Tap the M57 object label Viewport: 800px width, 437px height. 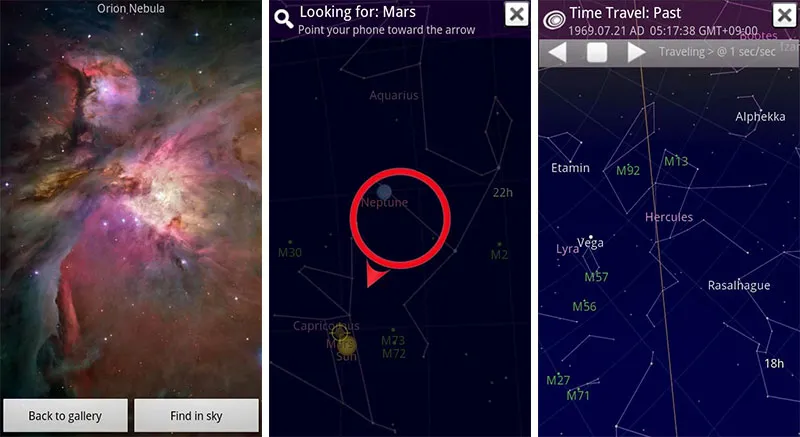596,277
